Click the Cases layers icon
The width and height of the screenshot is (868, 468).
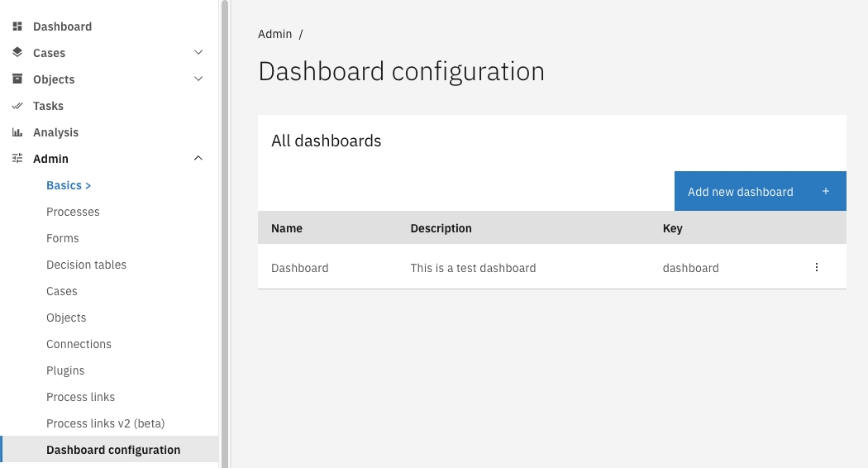(x=17, y=53)
